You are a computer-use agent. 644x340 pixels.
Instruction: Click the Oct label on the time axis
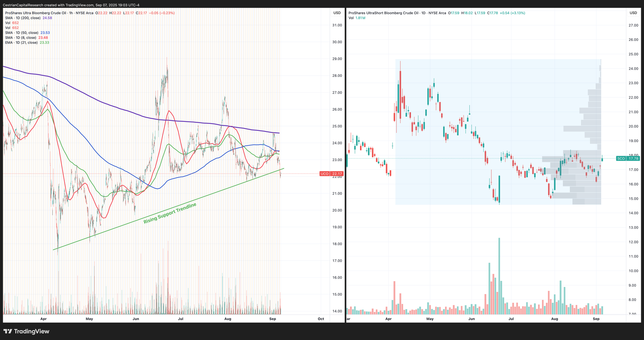click(321, 319)
